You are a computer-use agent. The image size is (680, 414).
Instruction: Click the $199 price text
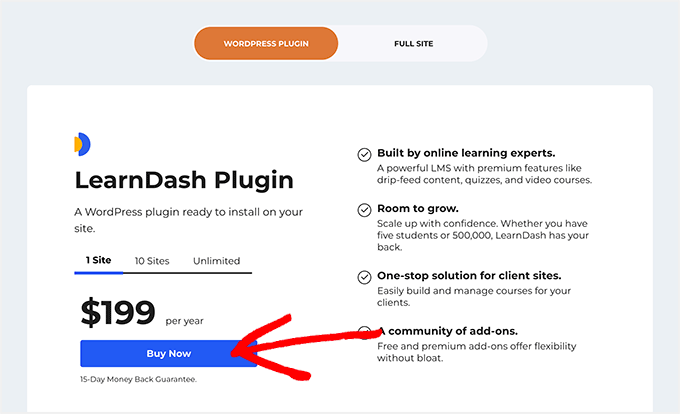[118, 312]
